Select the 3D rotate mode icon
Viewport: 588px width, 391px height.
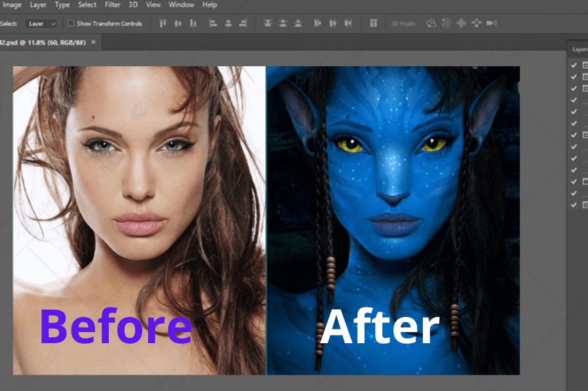431,24
